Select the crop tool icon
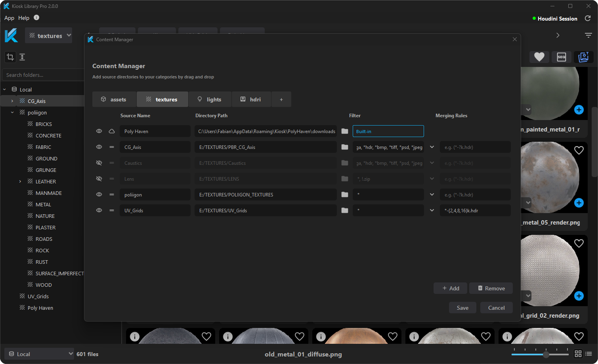 click(x=10, y=57)
